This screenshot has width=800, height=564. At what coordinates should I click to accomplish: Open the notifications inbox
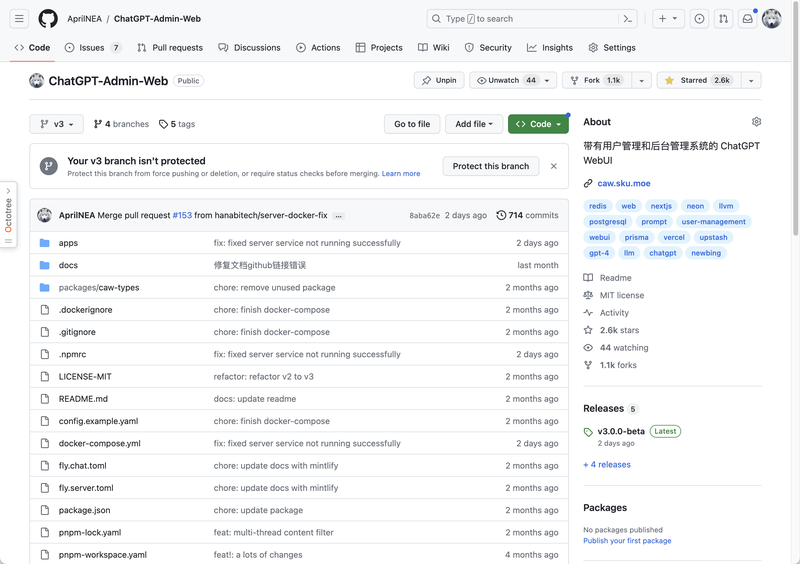[747, 19]
